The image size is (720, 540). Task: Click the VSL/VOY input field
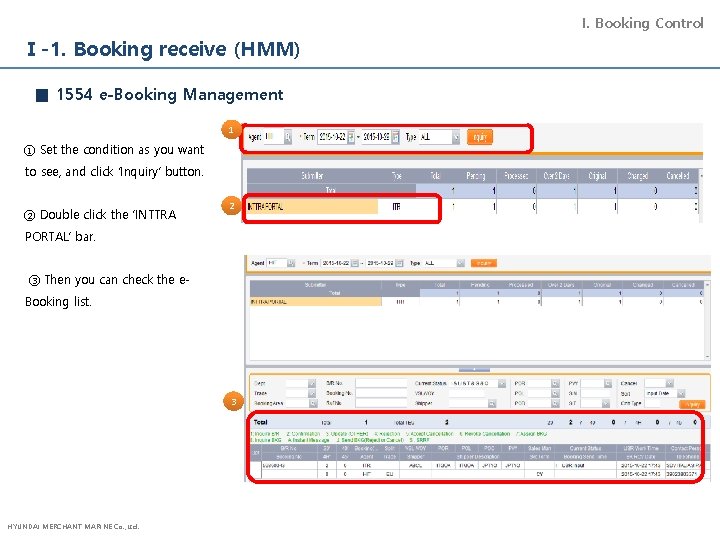[467, 393]
